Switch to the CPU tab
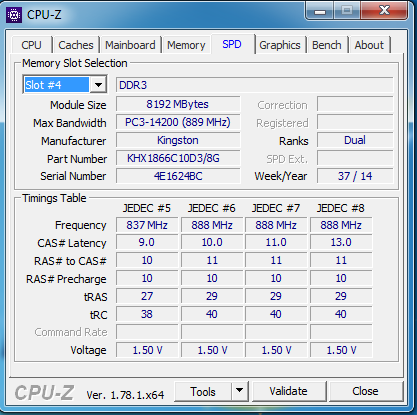Viewport: 417px width, 415px height. click(31, 45)
